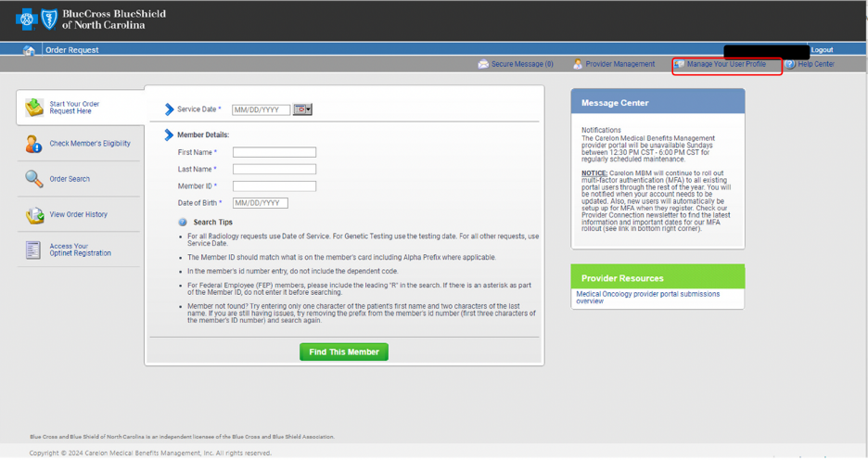Click the Check Member's Eligibility icon
Viewport: 868px width, 460px height.
click(x=33, y=144)
